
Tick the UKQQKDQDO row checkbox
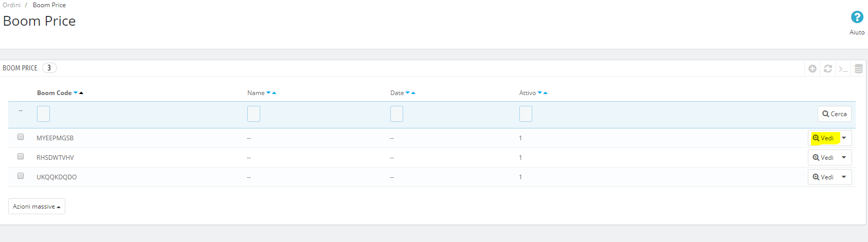point(21,176)
